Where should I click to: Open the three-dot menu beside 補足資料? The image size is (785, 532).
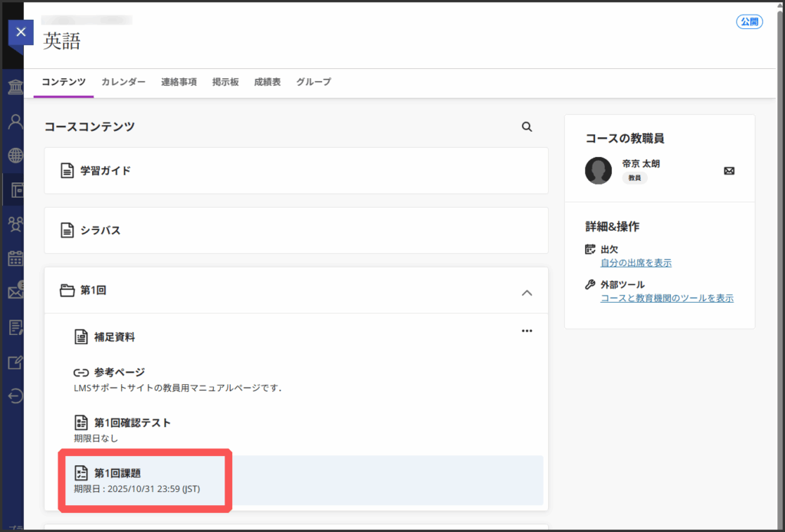(x=527, y=331)
